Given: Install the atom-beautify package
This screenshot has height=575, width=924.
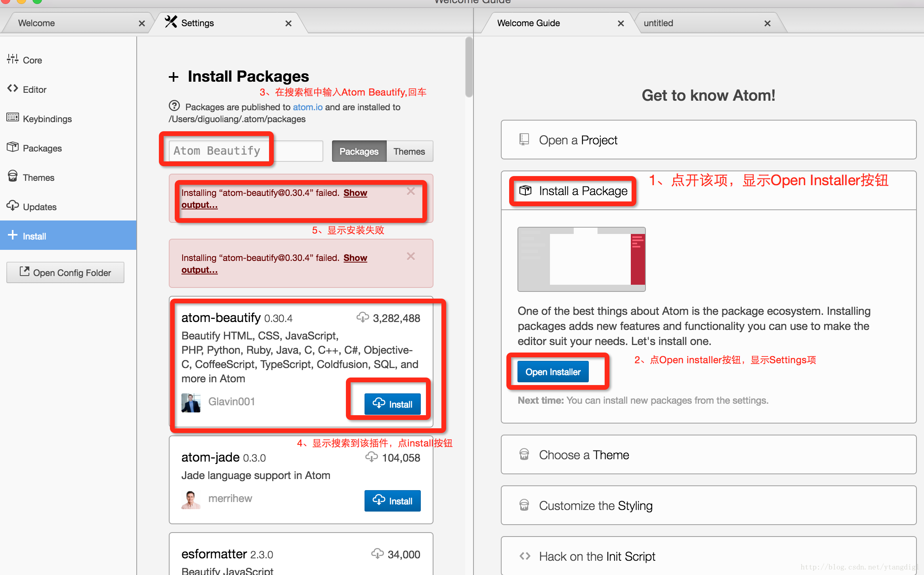Looking at the screenshot, I should [392, 404].
